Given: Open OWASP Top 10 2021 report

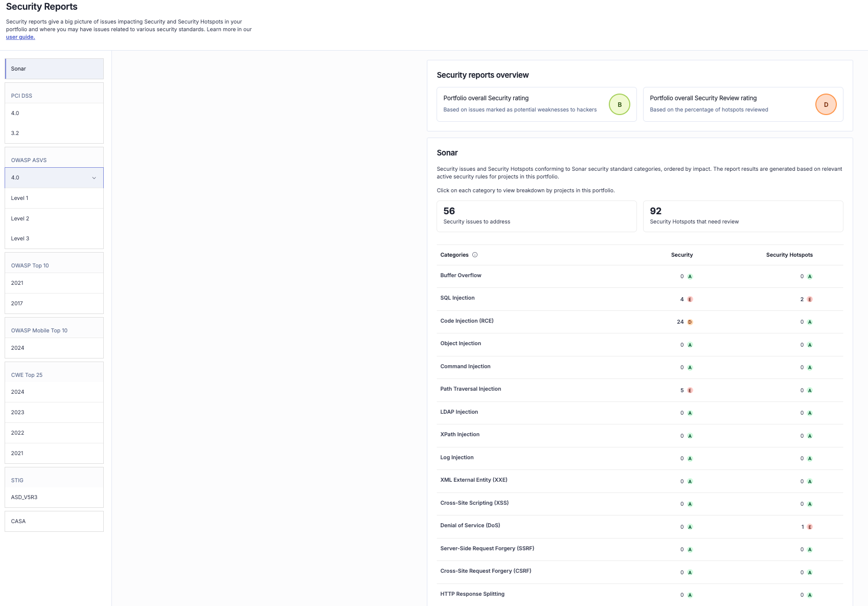Looking at the screenshot, I should coord(54,283).
